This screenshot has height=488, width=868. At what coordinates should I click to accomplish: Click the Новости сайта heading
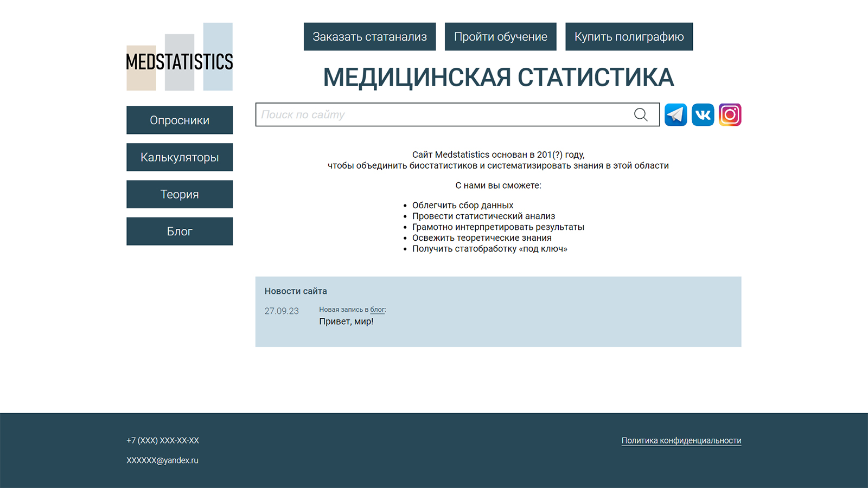pos(296,291)
